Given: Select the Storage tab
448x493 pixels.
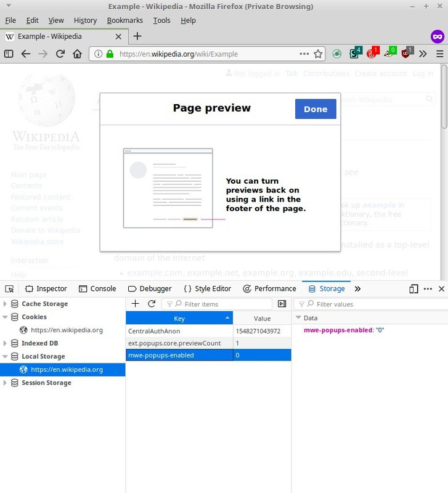Looking at the screenshot, I should pyautogui.click(x=327, y=288).
